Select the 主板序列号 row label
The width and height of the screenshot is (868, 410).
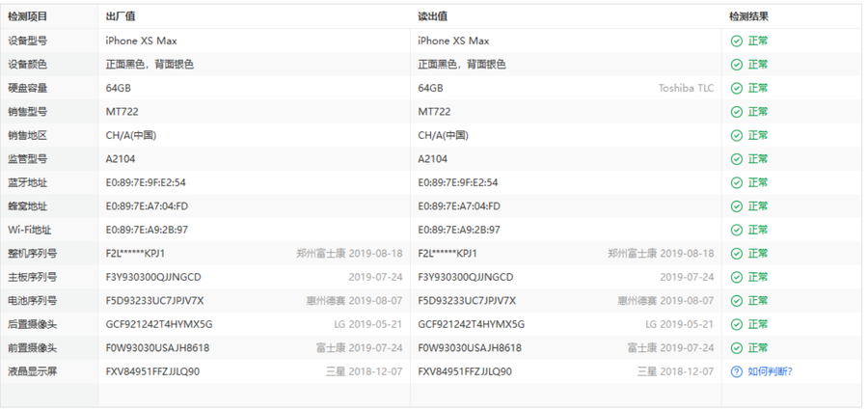(x=33, y=277)
